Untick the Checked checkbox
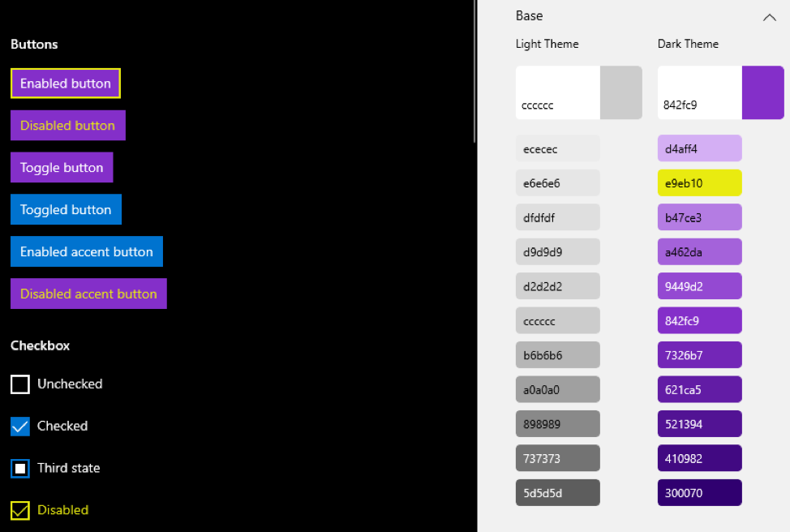790x532 pixels. [x=20, y=427]
